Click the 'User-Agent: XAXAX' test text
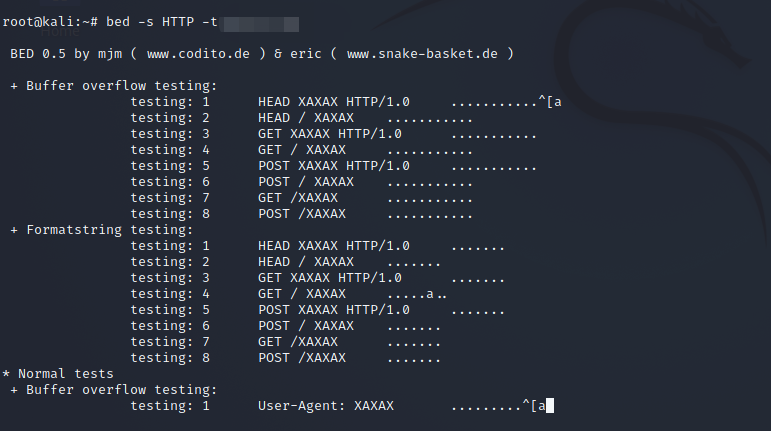This screenshot has width=771, height=431. pos(326,406)
